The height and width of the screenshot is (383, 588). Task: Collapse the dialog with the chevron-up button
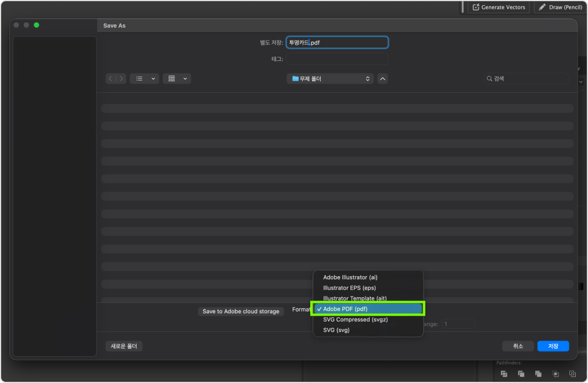(382, 78)
